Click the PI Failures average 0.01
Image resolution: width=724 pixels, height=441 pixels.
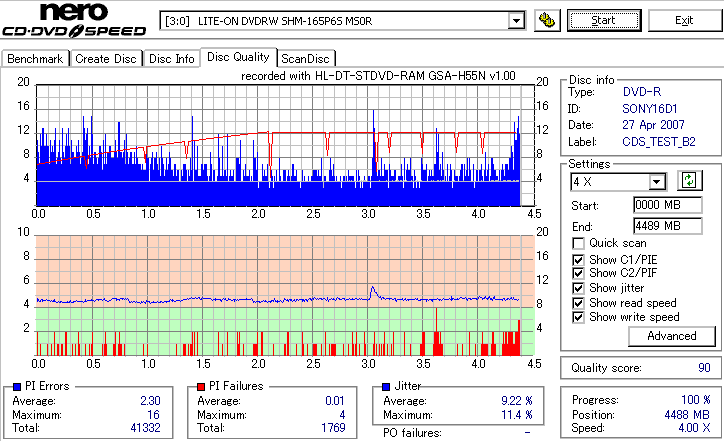click(335, 401)
